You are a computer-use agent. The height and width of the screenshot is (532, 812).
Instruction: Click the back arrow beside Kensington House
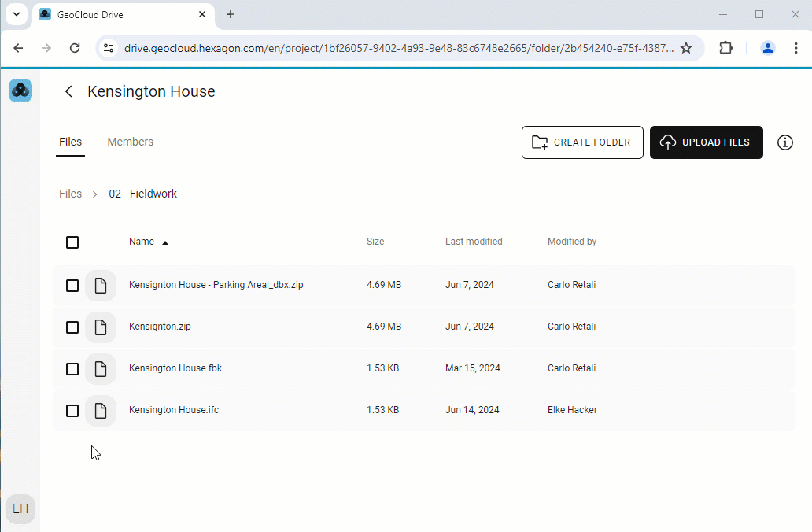click(68, 91)
